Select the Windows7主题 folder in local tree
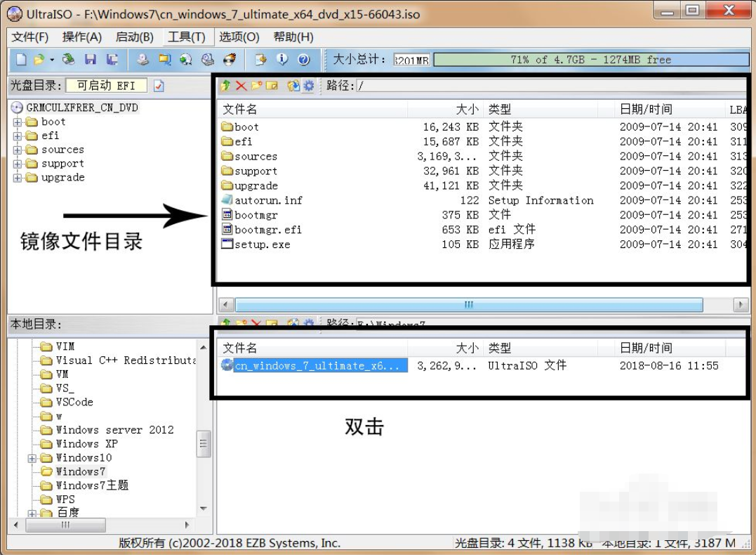The height and width of the screenshot is (555, 756). pos(91,485)
